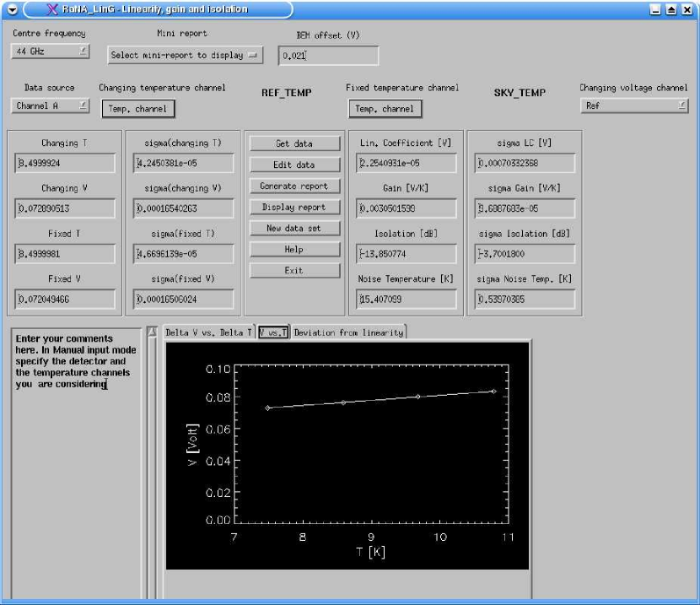Open the window menu icon in title bar
Viewport: 700px width, 605px height.
tap(12, 9)
